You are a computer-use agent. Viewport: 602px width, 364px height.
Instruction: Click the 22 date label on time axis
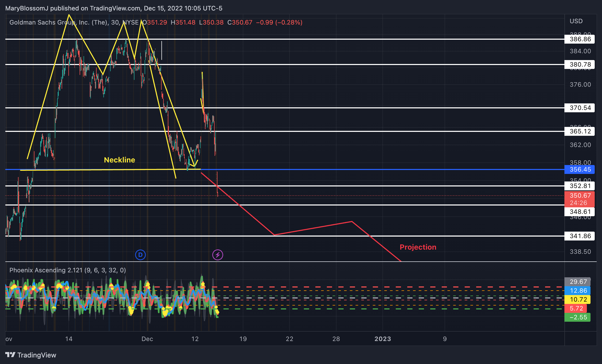pyautogui.click(x=290, y=339)
